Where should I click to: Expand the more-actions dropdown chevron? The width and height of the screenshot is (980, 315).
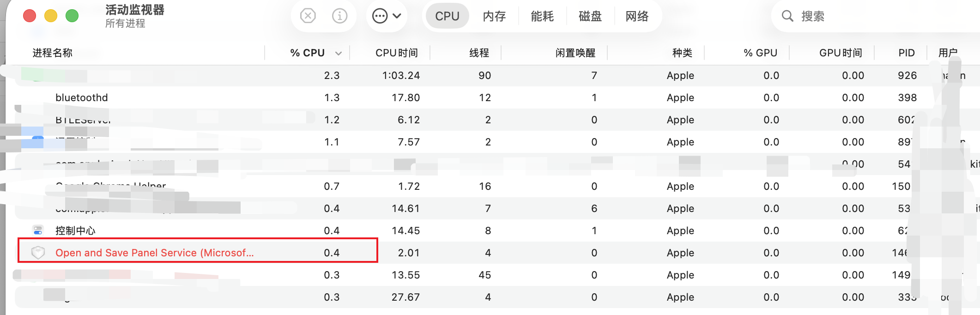[397, 16]
